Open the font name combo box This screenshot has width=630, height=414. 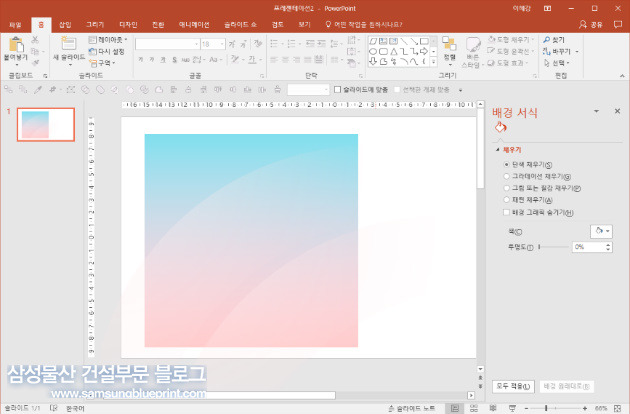[168, 44]
